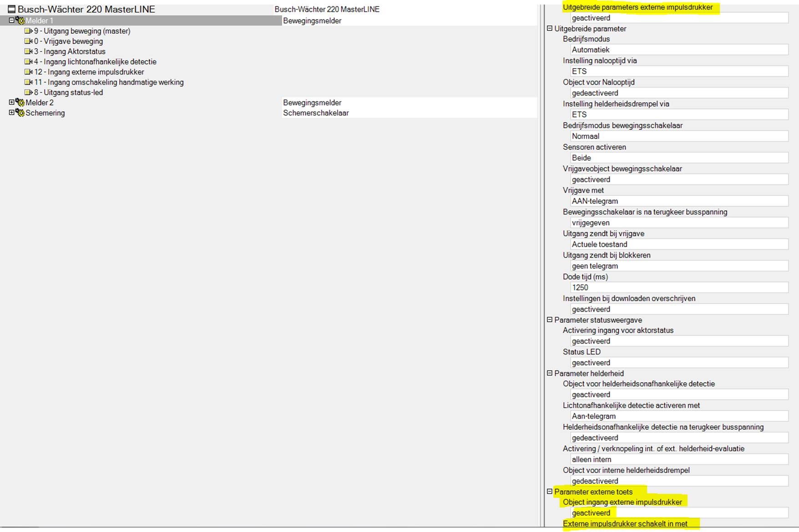Click label Externe impulsdrukker schakelt in met
The height and width of the screenshot is (532, 799).
pyautogui.click(x=625, y=524)
